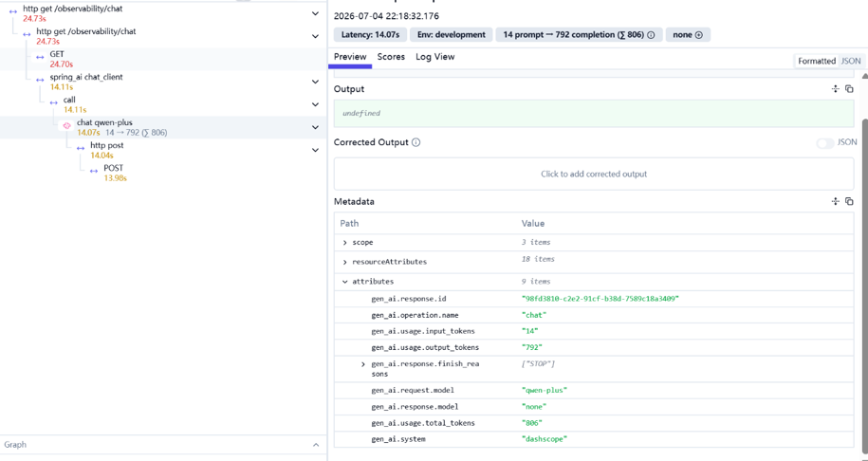Click the span icon beside the POST row
The height and width of the screenshot is (461, 868).
[x=94, y=171]
